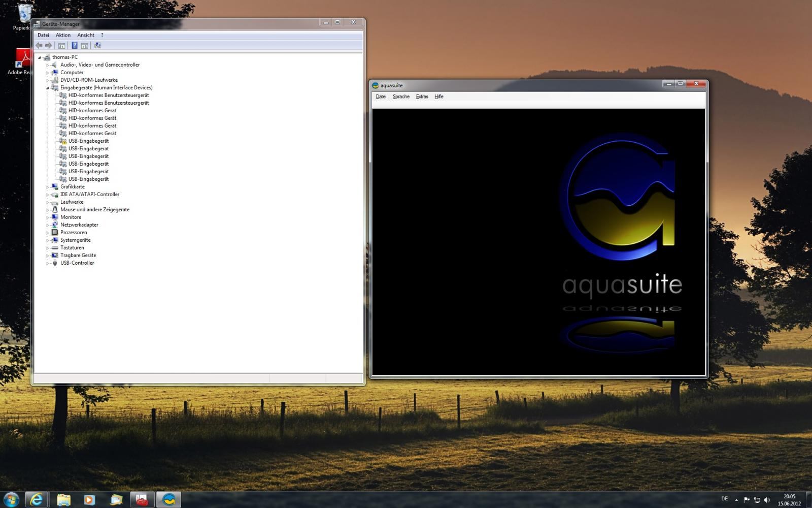
Task: Click the Back arrow in Geräte-Manager toolbar
Action: pyautogui.click(x=39, y=46)
